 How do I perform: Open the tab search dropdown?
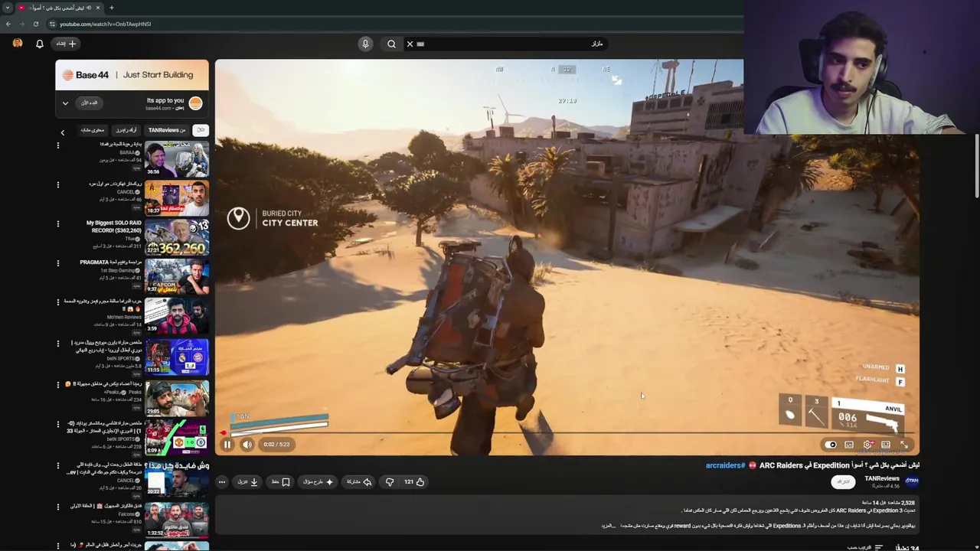click(x=7, y=8)
